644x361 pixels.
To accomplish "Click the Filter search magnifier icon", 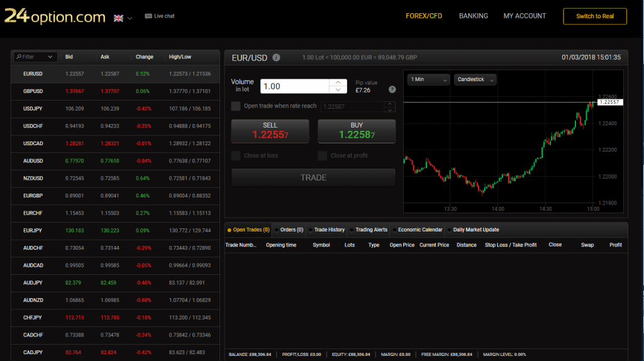I will pyautogui.click(x=19, y=57).
